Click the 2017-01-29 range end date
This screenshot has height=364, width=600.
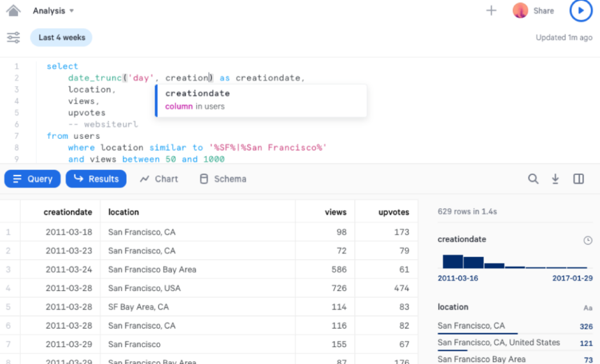click(x=572, y=279)
